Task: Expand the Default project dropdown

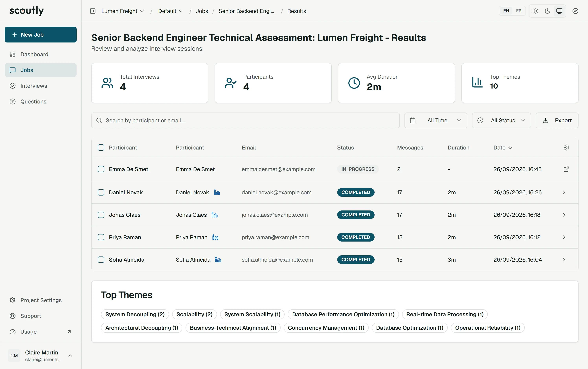Action: tap(170, 11)
